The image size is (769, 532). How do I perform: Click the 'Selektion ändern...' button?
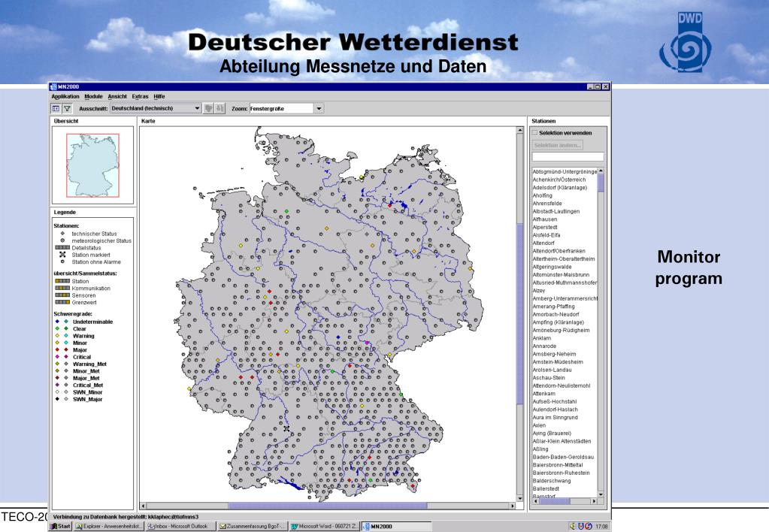coord(558,145)
